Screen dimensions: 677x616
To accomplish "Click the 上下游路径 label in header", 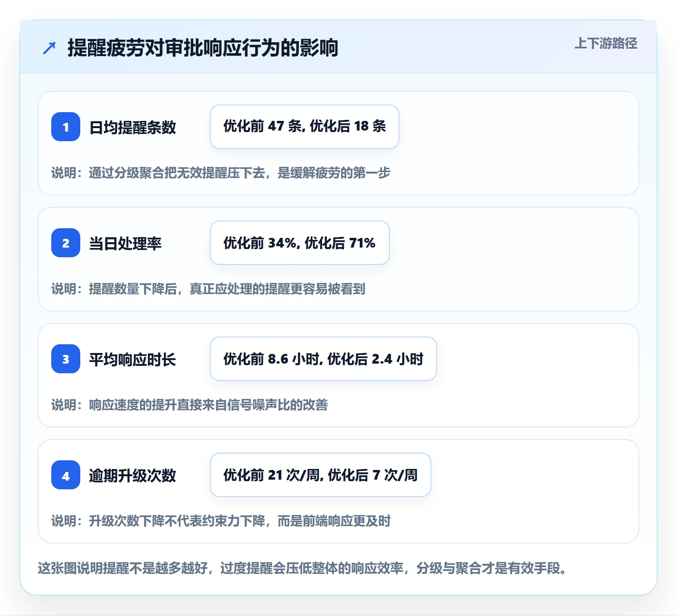I will point(605,44).
